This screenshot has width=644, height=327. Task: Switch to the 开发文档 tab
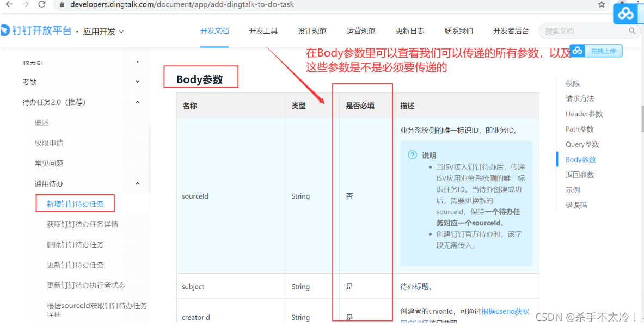click(214, 31)
